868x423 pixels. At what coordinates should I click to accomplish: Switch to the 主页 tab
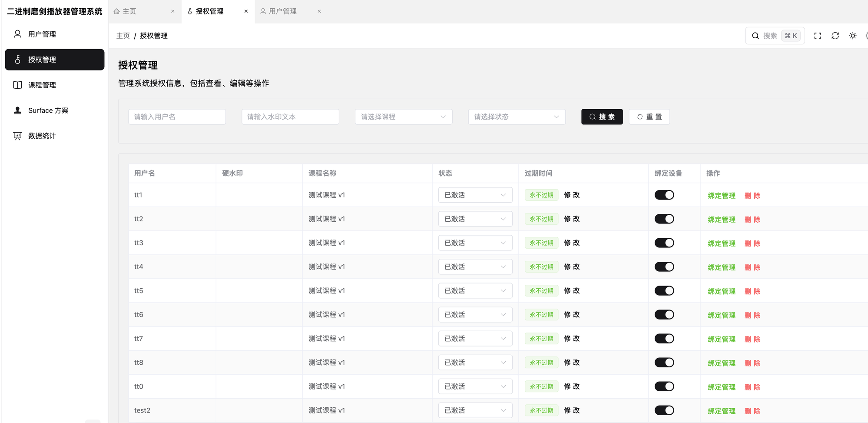pos(129,11)
